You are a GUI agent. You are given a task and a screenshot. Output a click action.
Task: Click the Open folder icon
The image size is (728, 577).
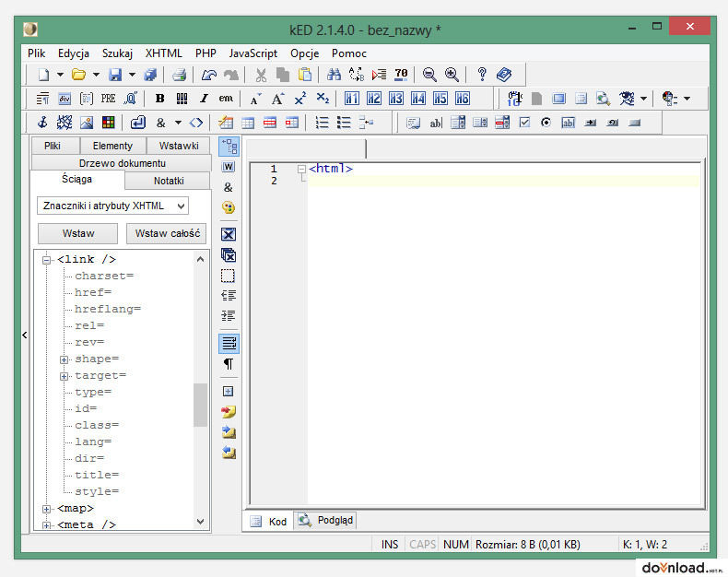click(x=78, y=75)
